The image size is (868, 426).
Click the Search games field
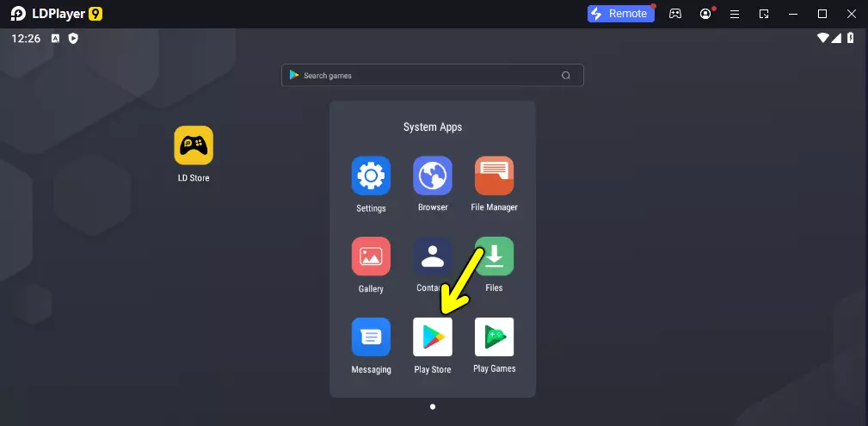click(x=433, y=76)
